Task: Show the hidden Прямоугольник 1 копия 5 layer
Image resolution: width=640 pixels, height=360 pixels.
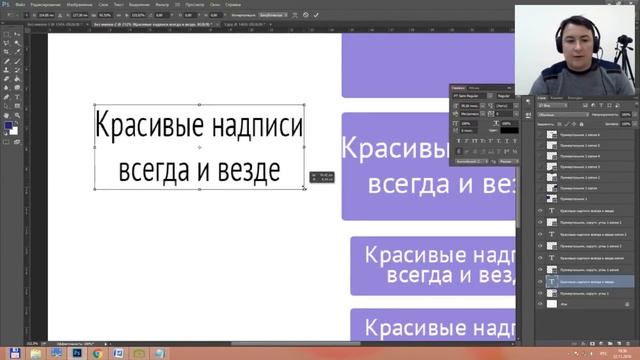Action: [540, 145]
